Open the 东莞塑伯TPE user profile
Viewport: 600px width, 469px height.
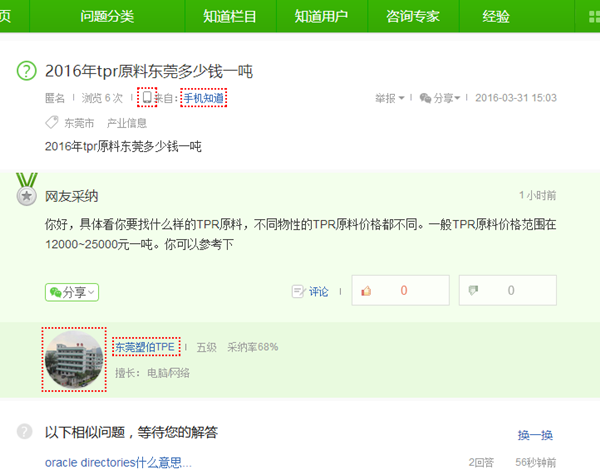tap(145, 347)
